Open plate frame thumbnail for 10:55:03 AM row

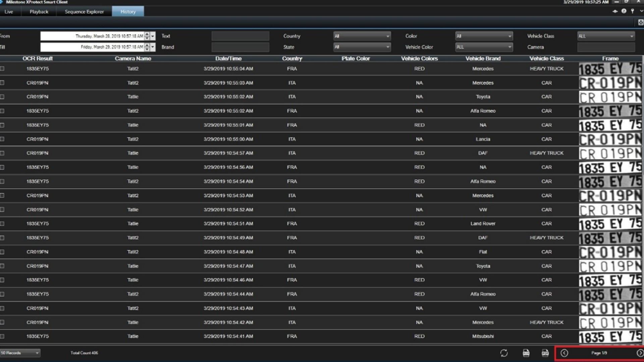click(610, 83)
